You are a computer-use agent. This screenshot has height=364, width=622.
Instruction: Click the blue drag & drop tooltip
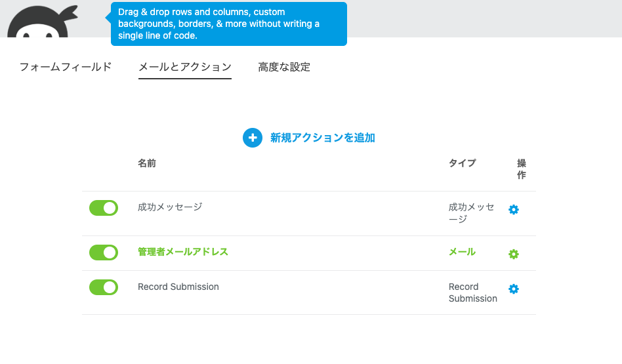[228, 24]
